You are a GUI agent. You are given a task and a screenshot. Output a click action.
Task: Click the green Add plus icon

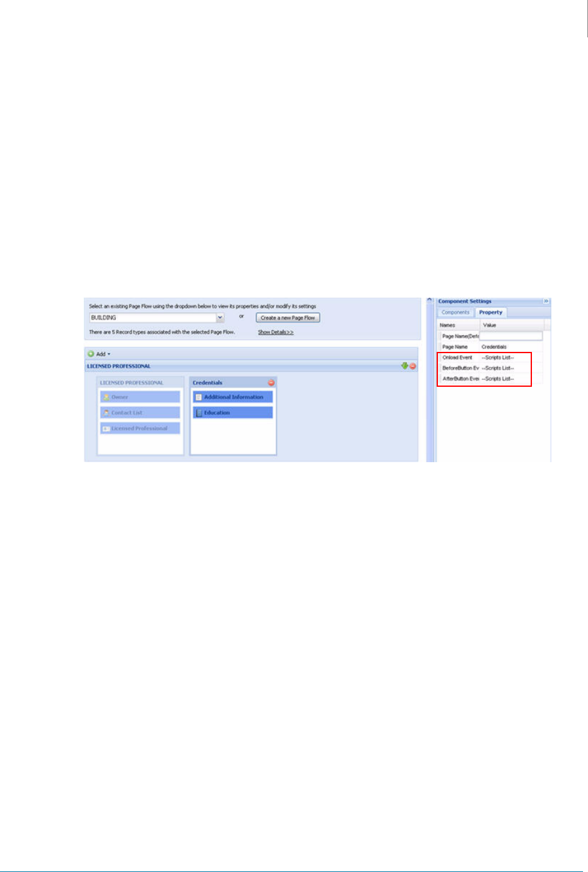click(91, 354)
